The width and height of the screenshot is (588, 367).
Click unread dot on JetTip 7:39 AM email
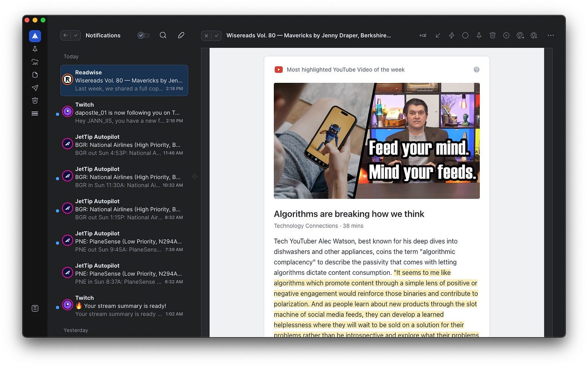tap(57, 243)
